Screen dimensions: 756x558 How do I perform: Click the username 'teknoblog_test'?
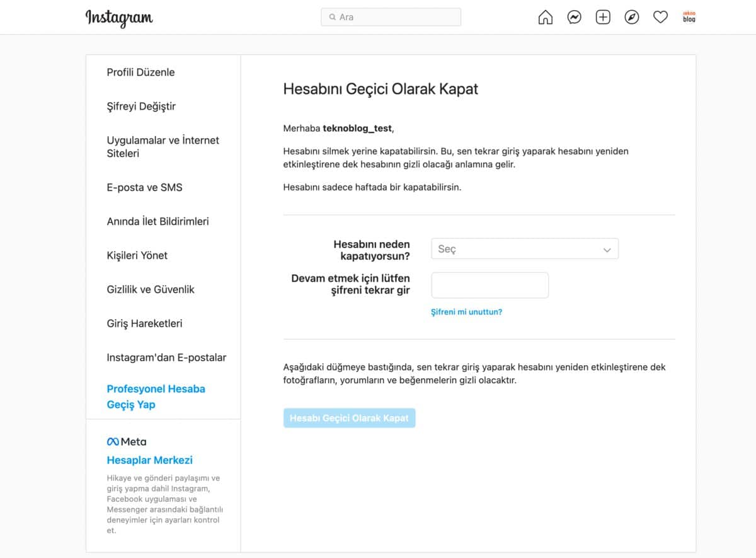(x=357, y=129)
